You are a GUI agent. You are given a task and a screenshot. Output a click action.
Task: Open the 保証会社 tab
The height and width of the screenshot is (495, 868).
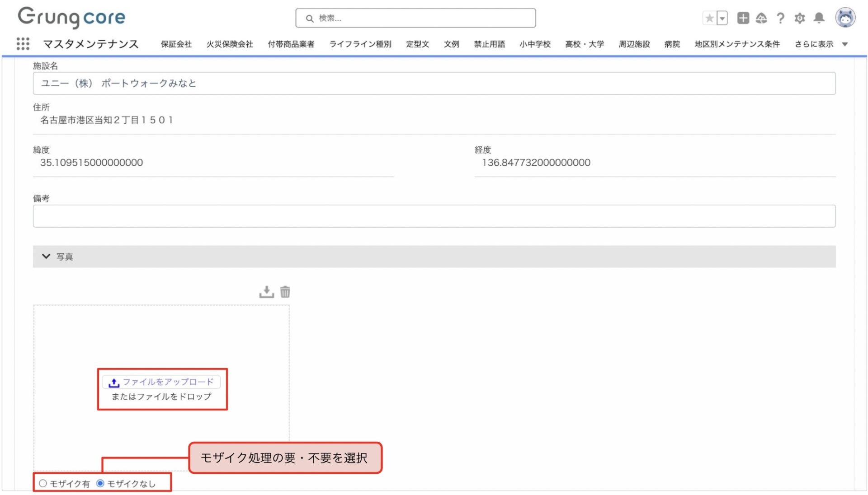176,44
